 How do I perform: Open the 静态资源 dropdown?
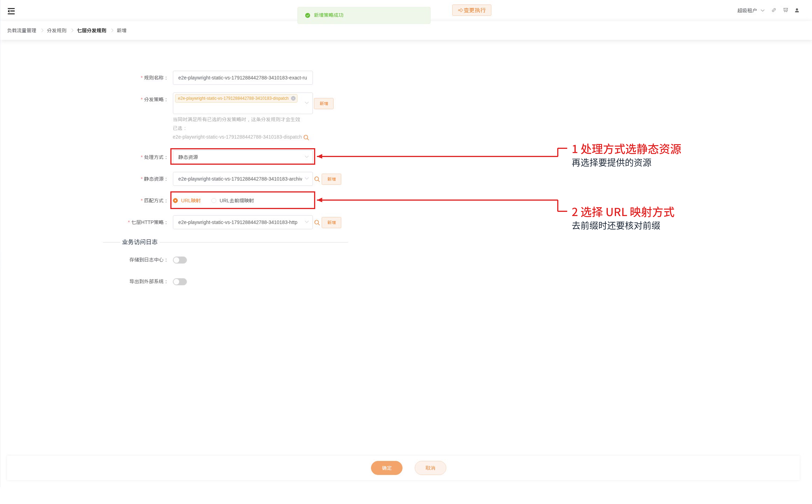243,179
